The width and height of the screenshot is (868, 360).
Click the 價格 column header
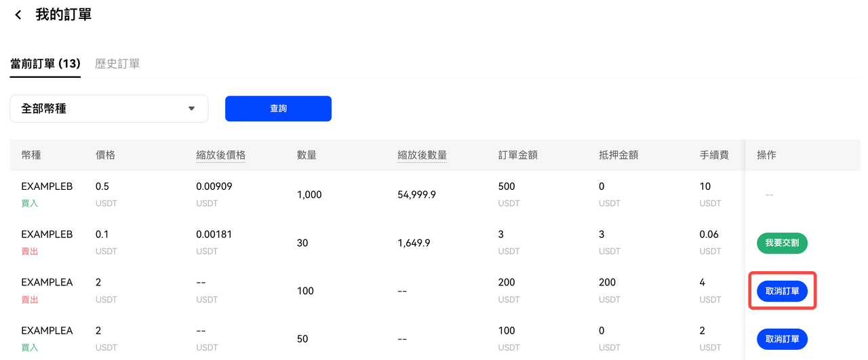click(x=105, y=155)
